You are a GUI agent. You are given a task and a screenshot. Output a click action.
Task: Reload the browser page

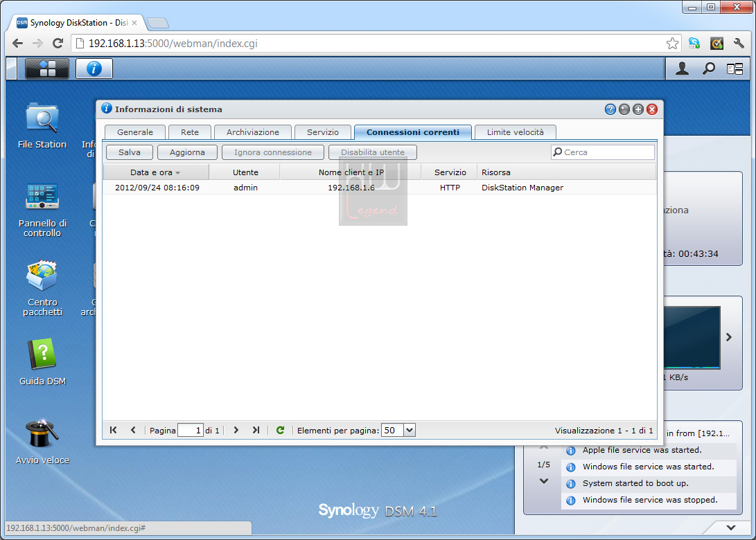click(58, 44)
